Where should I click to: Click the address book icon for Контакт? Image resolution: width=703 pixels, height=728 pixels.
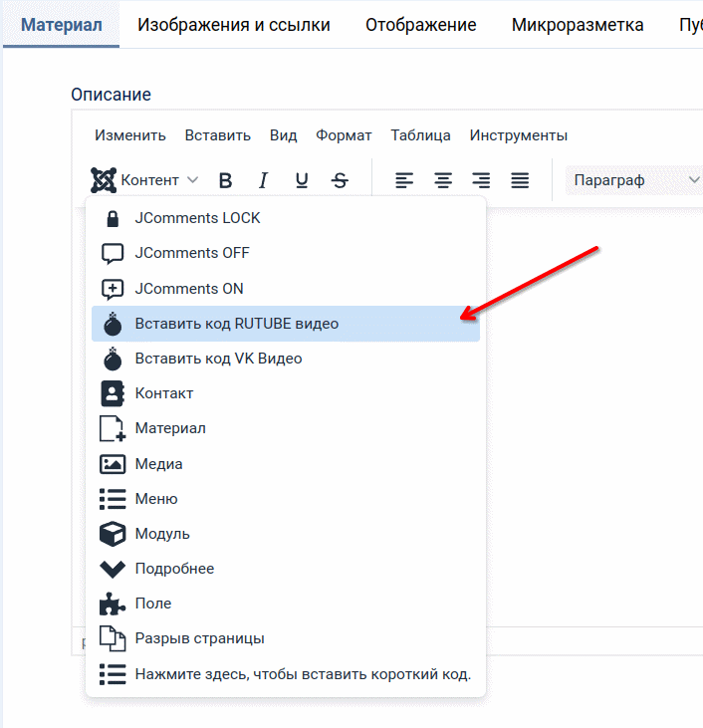(x=113, y=393)
